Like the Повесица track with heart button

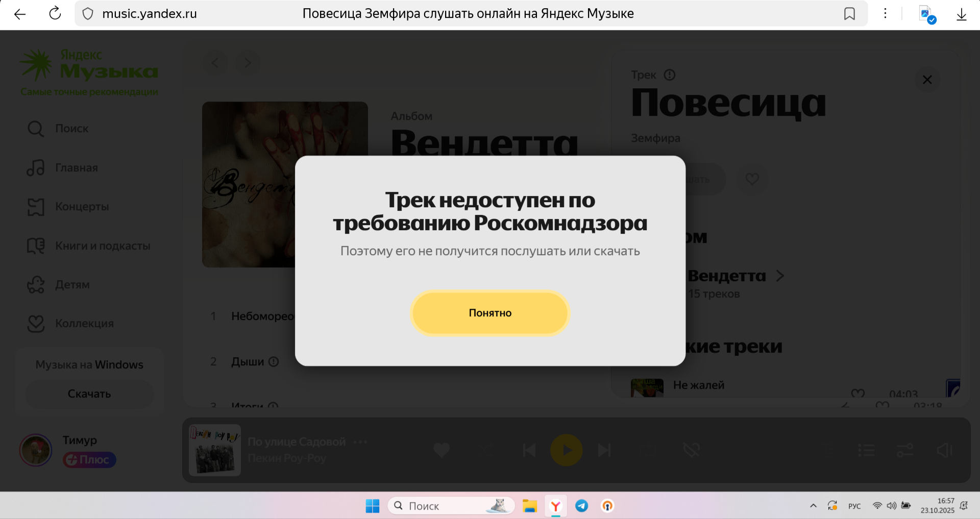[752, 179]
